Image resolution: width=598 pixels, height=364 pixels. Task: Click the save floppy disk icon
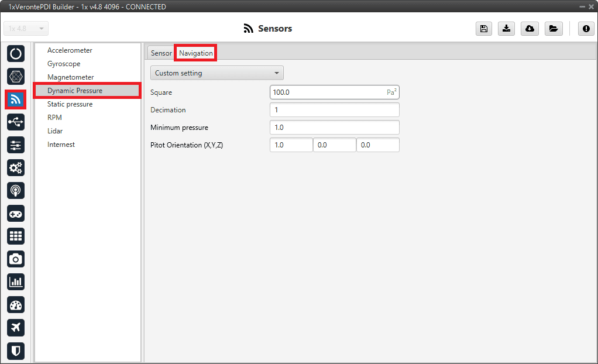[483, 29]
